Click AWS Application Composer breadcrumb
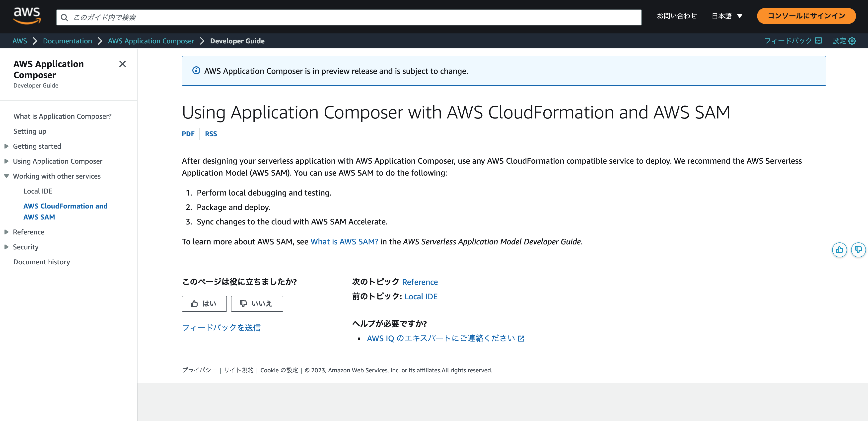The height and width of the screenshot is (421, 868). [x=151, y=41]
